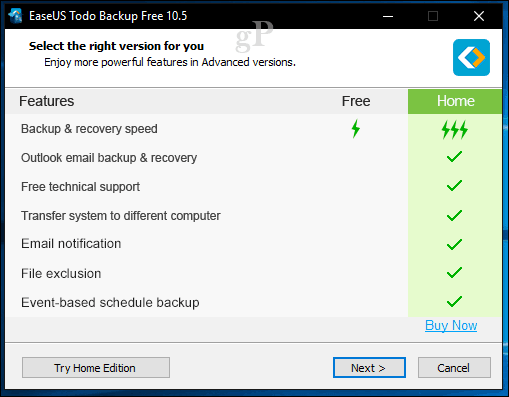Click the single lightning bolt under Free
The width and height of the screenshot is (509, 397).
[356, 129]
